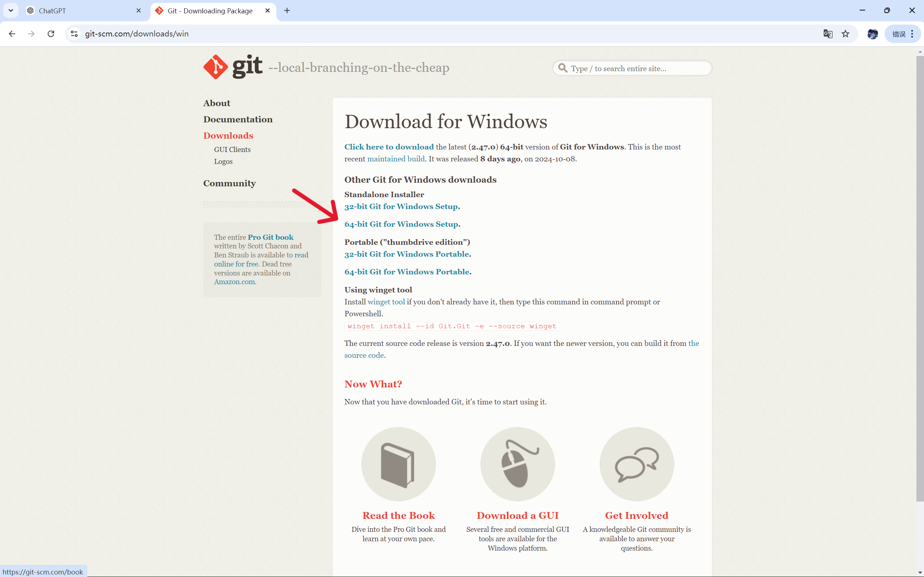The image size is (924, 577).
Task: Click the mouse icon above Download a GUI
Action: pyautogui.click(x=517, y=464)
